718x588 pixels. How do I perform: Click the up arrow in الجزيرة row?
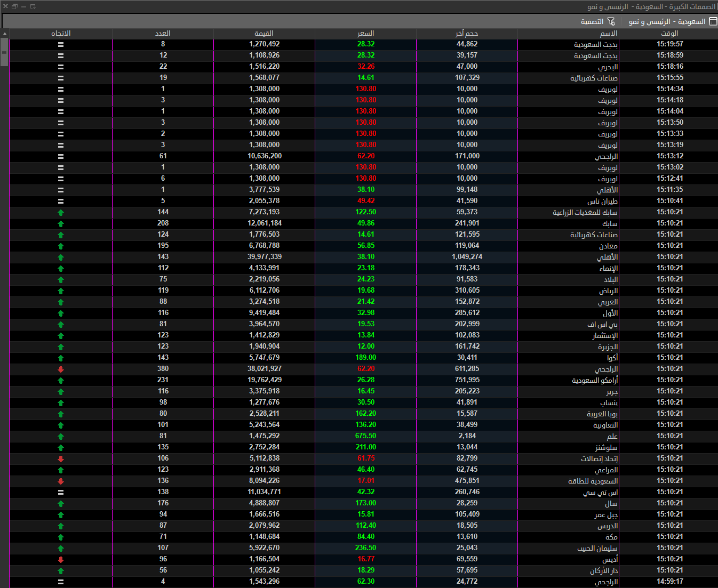click(x=61, y=347)
